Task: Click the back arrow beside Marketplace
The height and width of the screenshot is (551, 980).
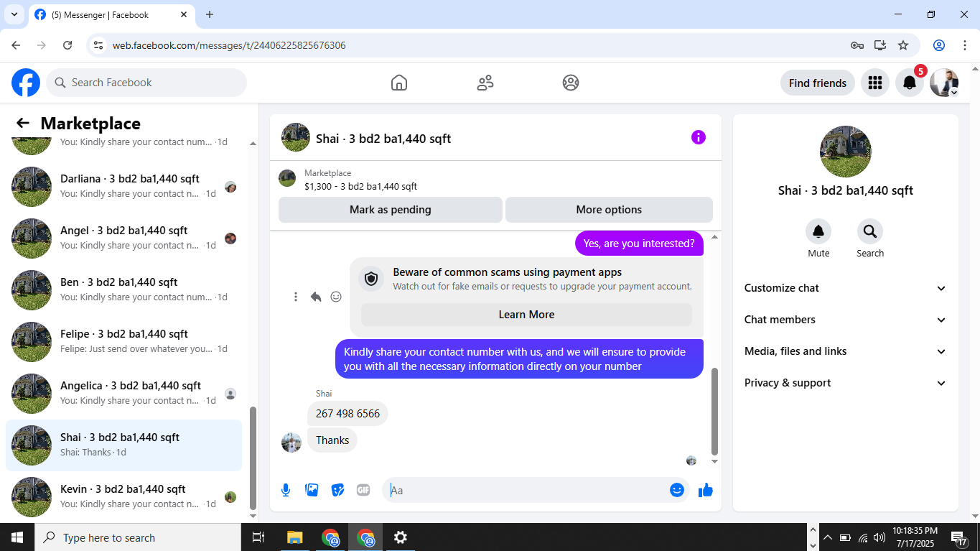Action: [23, 123]
